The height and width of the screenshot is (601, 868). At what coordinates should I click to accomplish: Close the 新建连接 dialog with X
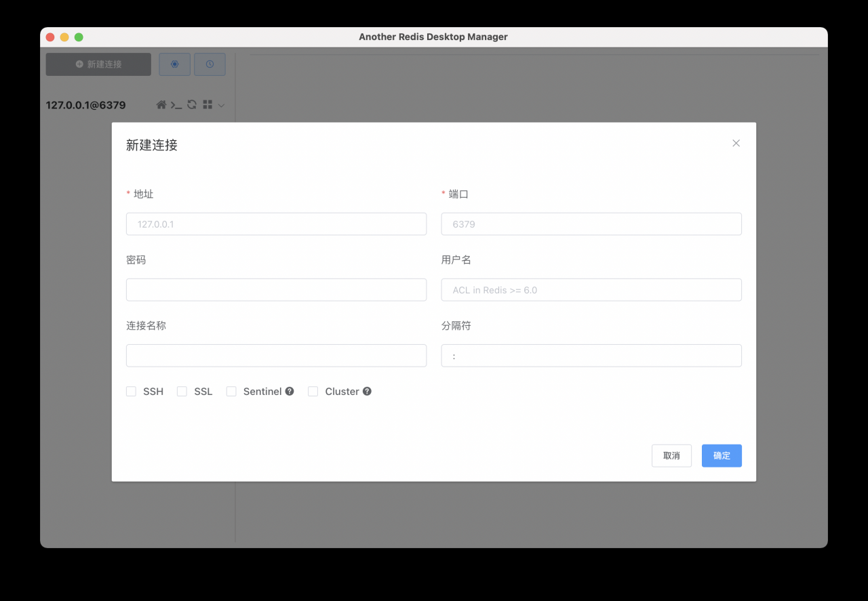tap(736, 143)
